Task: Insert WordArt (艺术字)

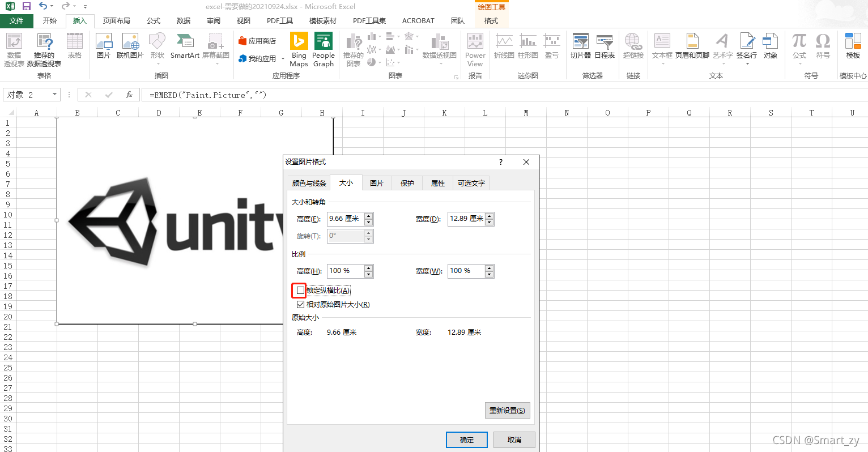Action: pos(722,48)
